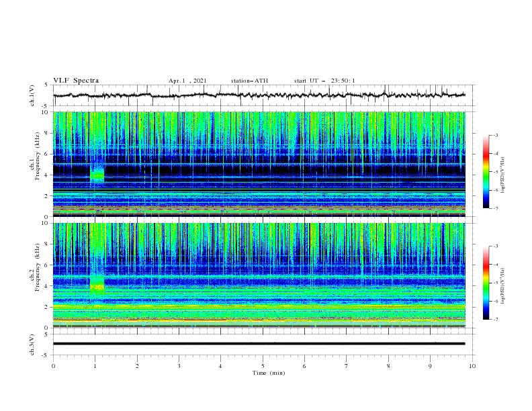Click the ch.1 colorbar label log(PSD)(V²/Hz)
532x411 pixels.
tap(503, 175)
